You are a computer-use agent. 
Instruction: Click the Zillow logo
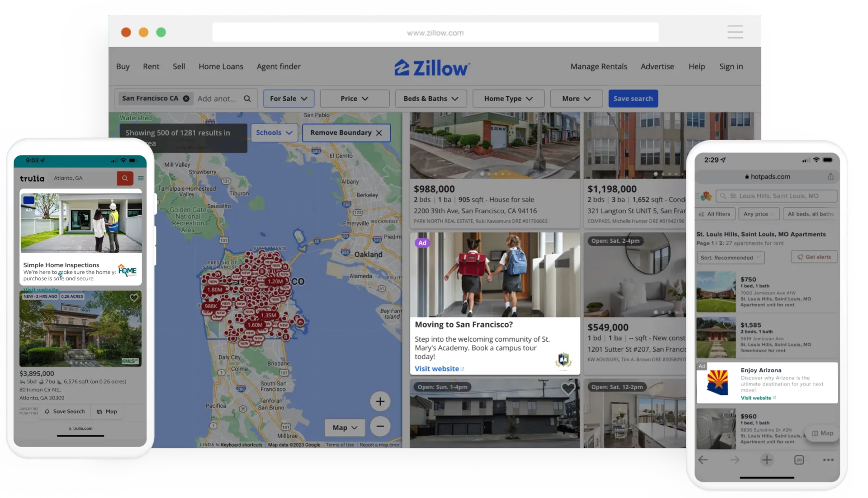[x=432, y=68]
